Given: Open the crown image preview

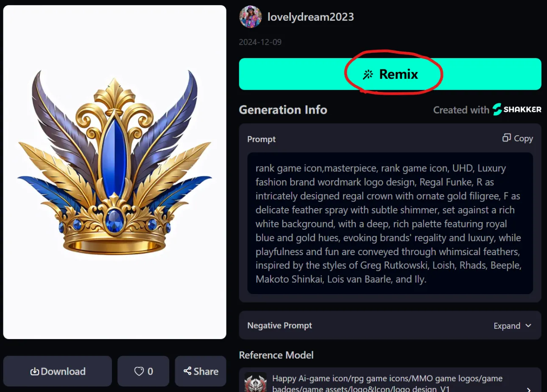Looking at the screenshot, I should pos(114,172).
